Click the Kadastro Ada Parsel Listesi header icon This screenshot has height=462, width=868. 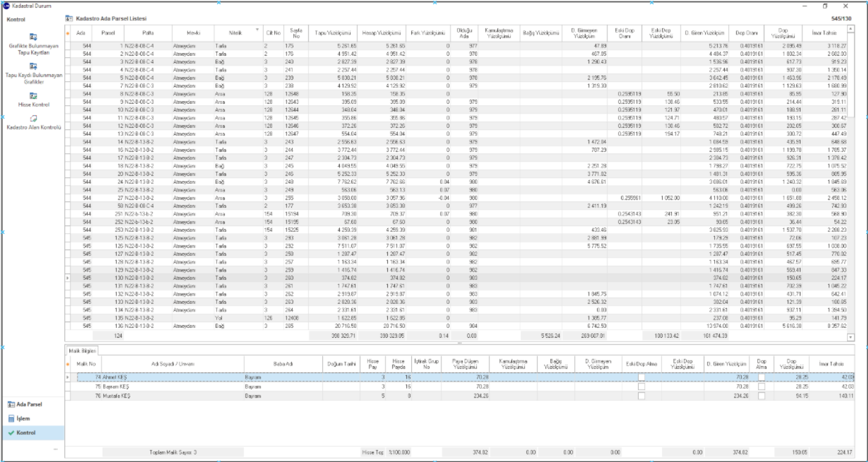point(69,19)
